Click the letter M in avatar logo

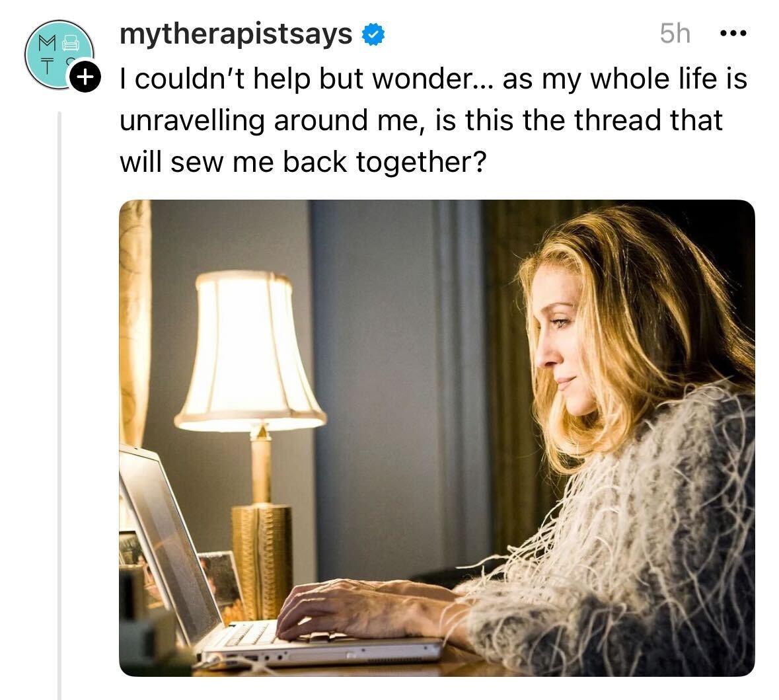(x=48, y=43)
